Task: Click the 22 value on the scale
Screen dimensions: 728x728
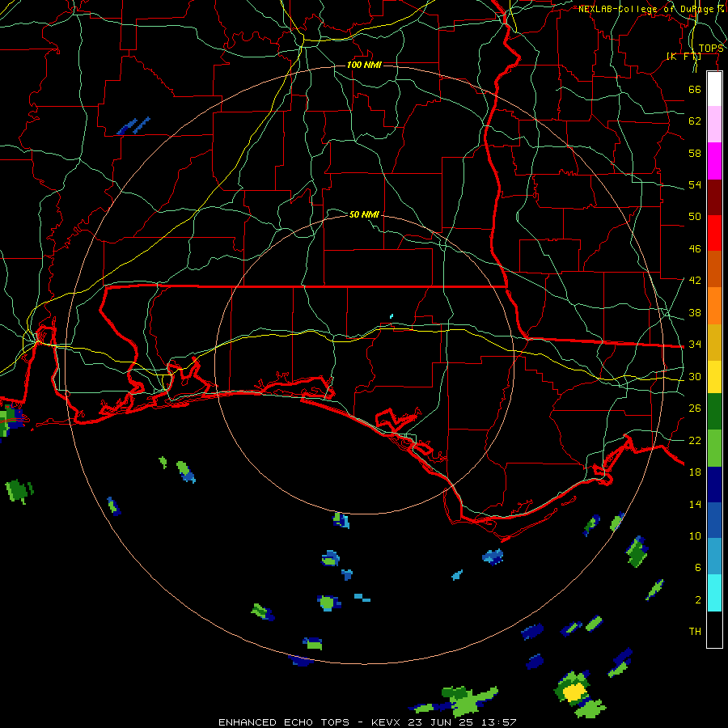Action: click(695, 440)
